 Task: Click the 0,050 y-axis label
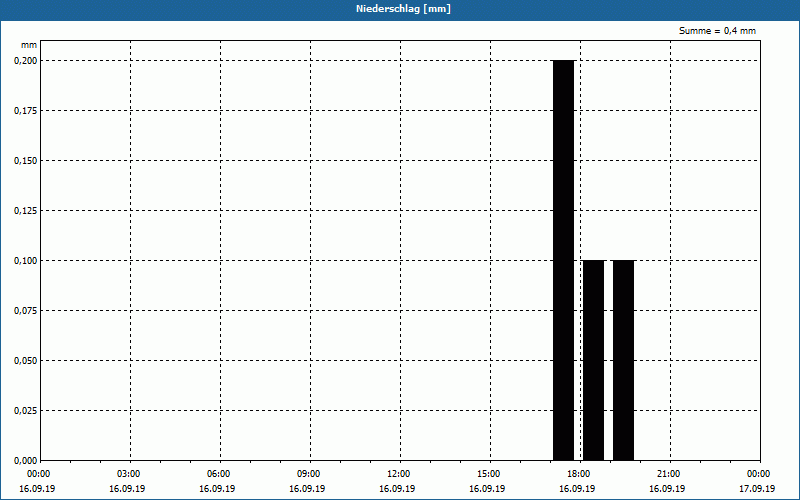26,361
